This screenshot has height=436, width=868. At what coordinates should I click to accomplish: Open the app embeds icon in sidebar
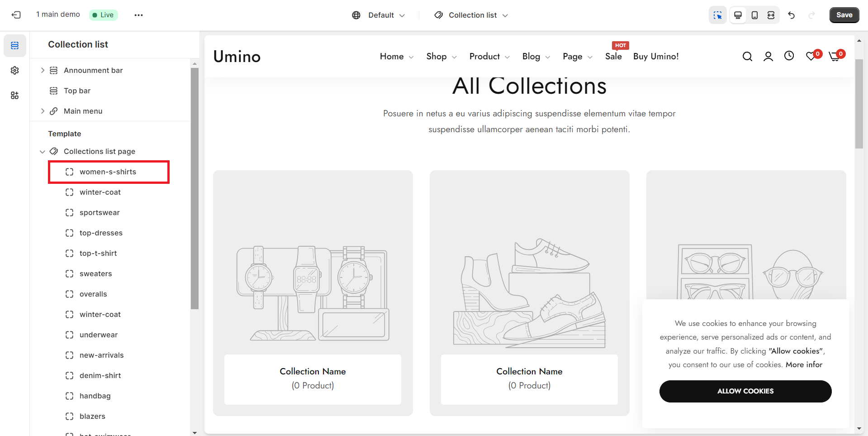[x=15, y=95]
